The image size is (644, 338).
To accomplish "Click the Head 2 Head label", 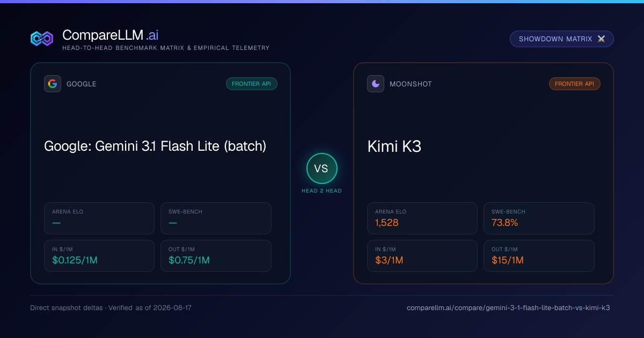I will 322,191.
